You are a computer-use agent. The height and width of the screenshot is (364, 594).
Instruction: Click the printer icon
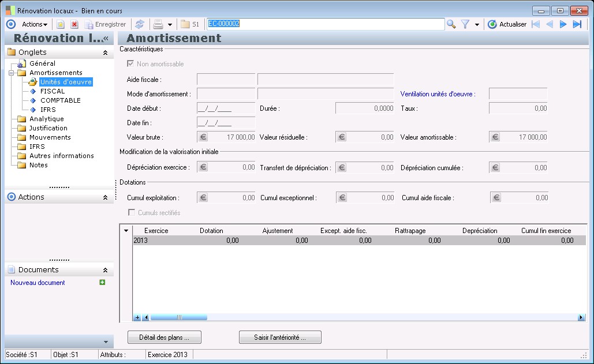coord(158,24)
